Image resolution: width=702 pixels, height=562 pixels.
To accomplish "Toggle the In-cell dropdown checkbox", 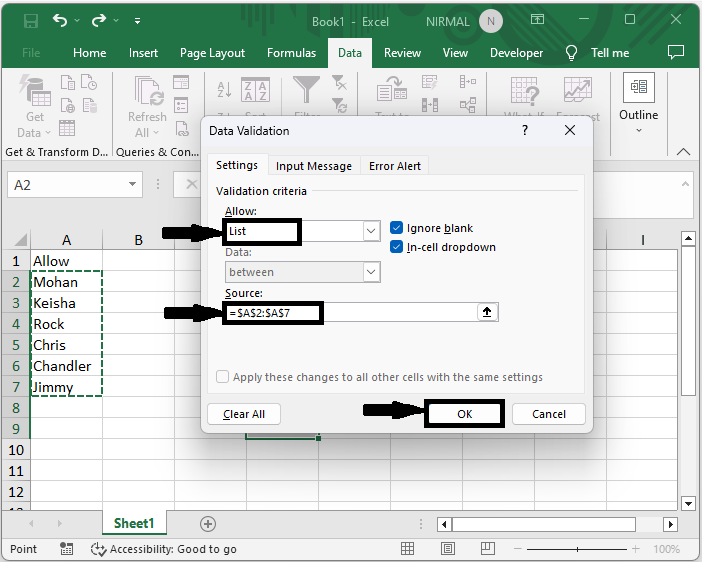I will coord(397,247).
